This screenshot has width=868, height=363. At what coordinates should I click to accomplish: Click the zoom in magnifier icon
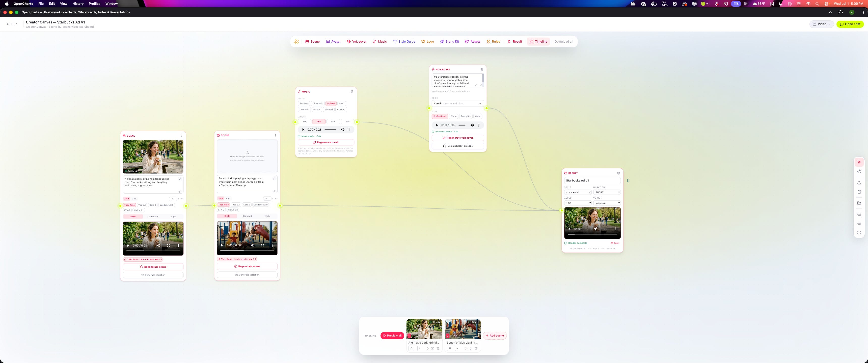point(859,215)
